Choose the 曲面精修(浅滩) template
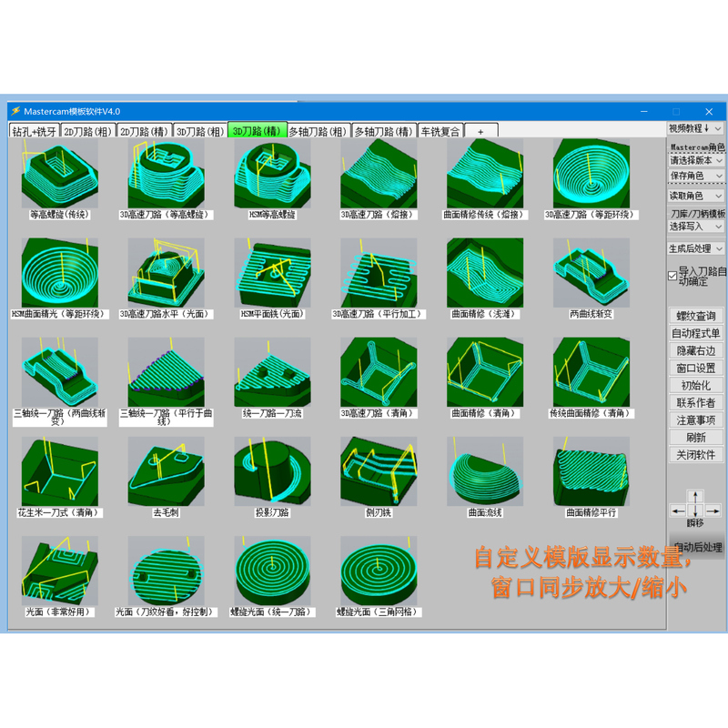728x728 pixels. 485,273
